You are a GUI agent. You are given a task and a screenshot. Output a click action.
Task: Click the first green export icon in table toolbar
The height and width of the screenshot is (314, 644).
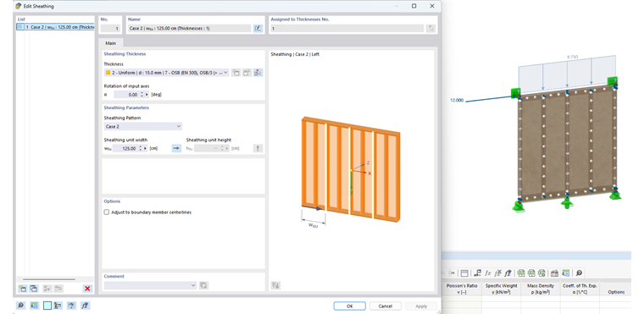521,273
